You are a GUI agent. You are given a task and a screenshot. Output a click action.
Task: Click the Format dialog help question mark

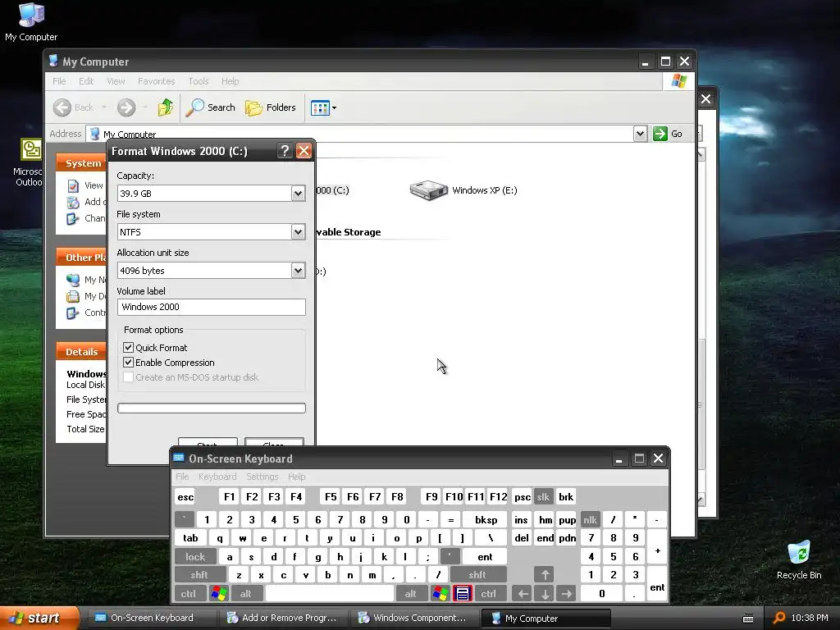[x=285, y=151]
